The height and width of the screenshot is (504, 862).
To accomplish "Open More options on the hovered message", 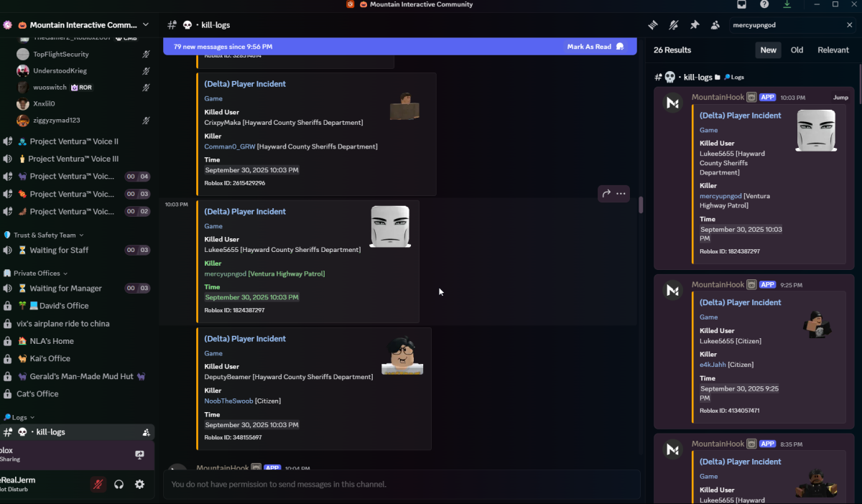I will click(x=621, y=193).
